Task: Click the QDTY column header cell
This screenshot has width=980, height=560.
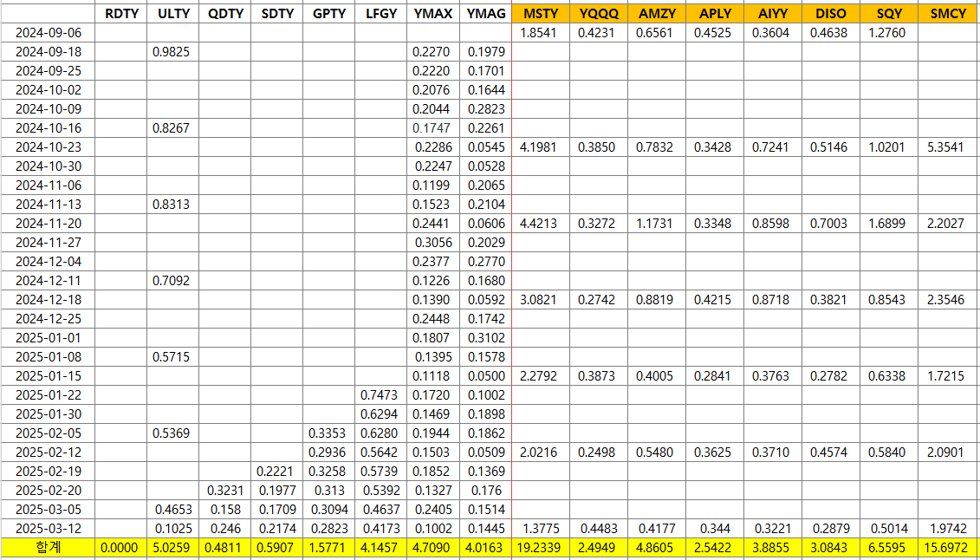Action: (x=225, y=13)
